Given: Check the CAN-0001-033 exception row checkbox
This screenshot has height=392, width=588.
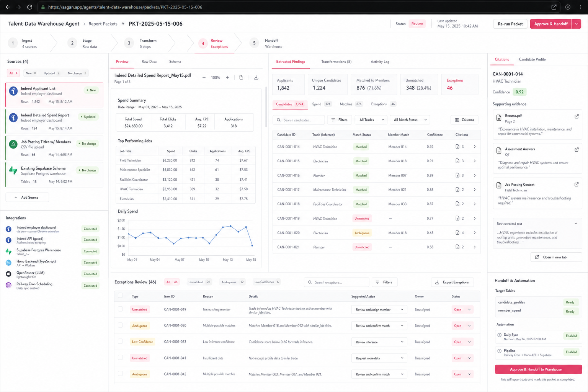Looking at the screenshot, I should coord(120,341).
